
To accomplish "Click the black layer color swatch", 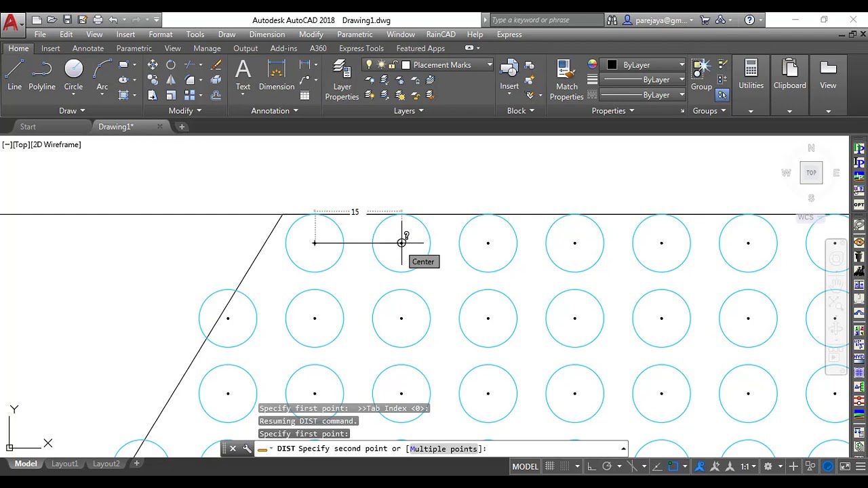I will pyautogui.click(x=612, y=65).
